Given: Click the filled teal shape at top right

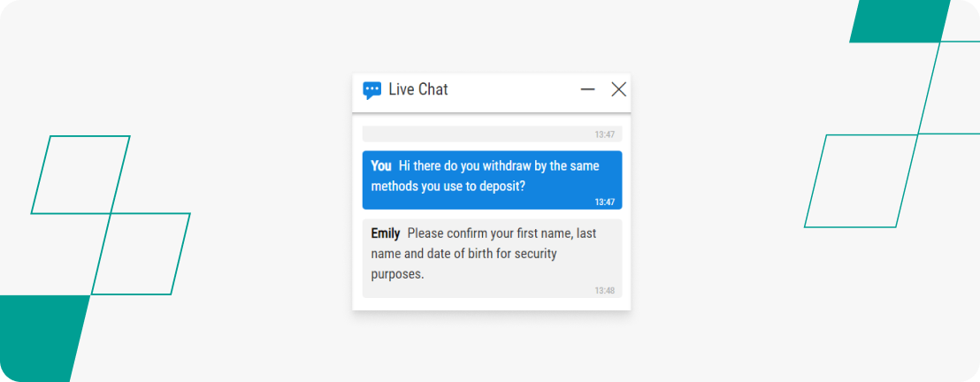Looking at the screenshot, I should pyautogui.click(x=900, y=21).
